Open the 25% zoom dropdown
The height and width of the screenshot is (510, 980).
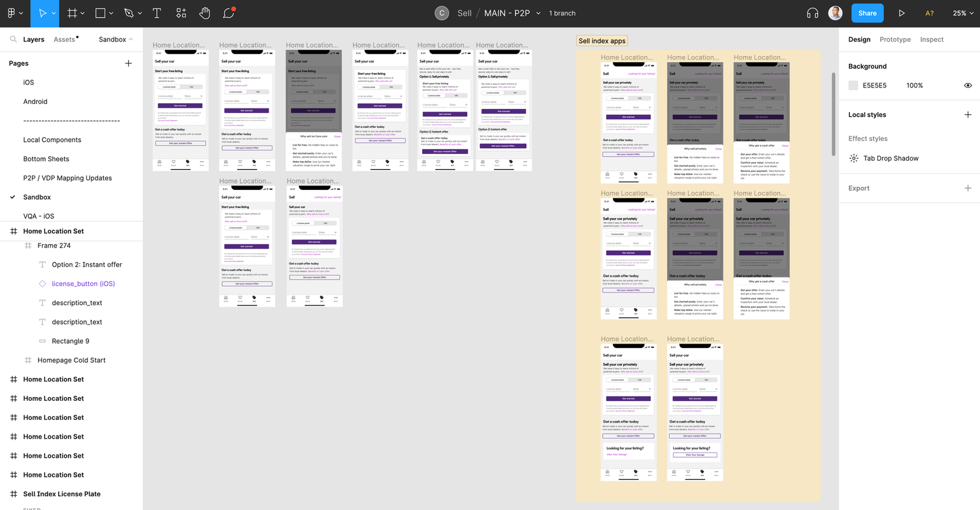click(962, 13)
